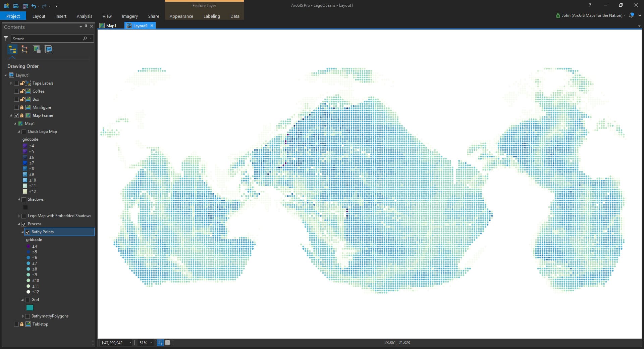The width and height of the screenshot is (644, 349).
Task: Expand the BathymetryPolygons layer
Action: (22, 316)
